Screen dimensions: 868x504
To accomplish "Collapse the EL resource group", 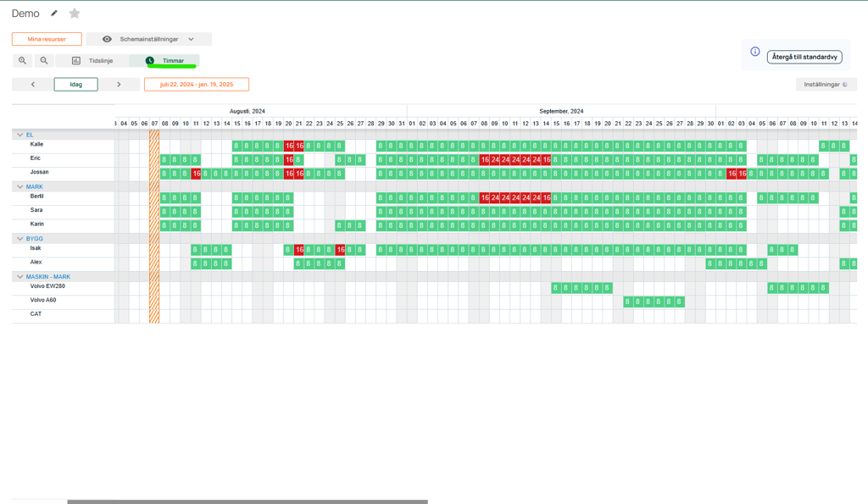I will 20,135.
